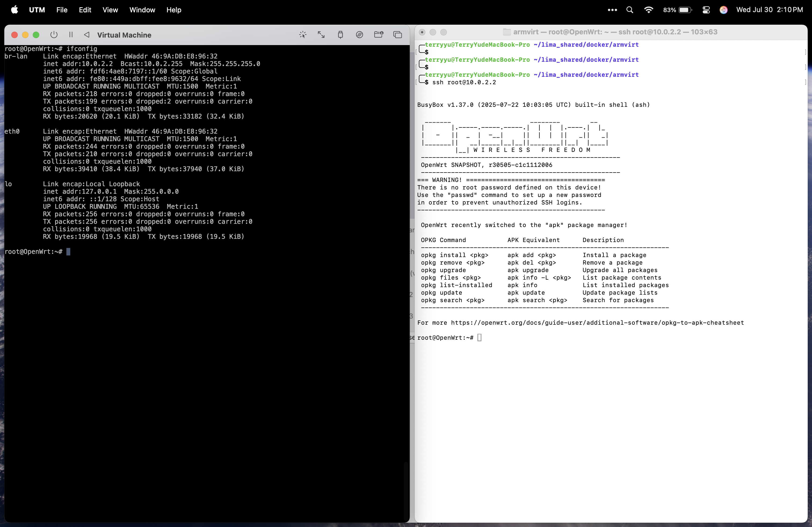This screenshot has height=527, width=812.
Task: Click 'apk add <pkg>' table cell
Action: click(532, 255)
